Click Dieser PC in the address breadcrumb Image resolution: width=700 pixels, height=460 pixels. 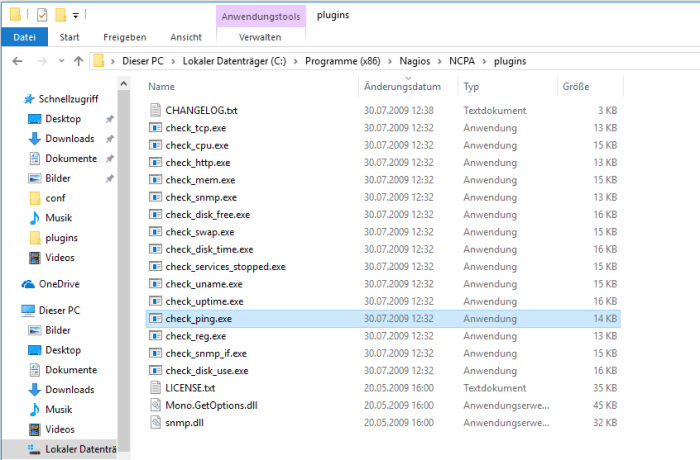(x=143, y=61)
